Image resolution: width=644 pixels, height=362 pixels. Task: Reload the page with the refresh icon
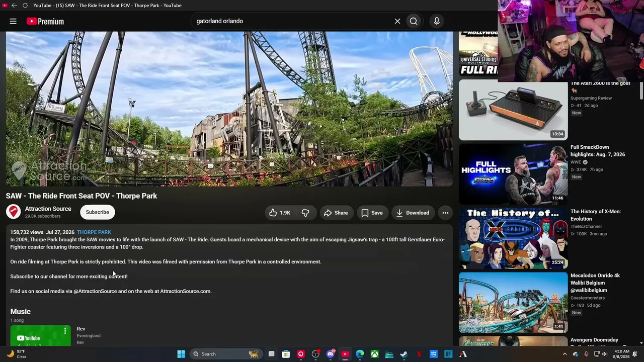[x=25, y=6]
